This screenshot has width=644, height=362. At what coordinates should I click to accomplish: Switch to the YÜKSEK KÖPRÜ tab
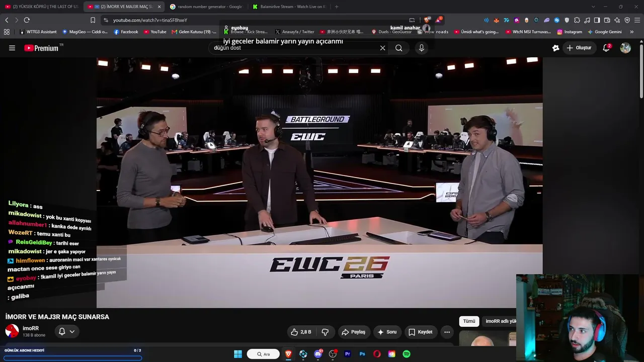click(41, 7)
